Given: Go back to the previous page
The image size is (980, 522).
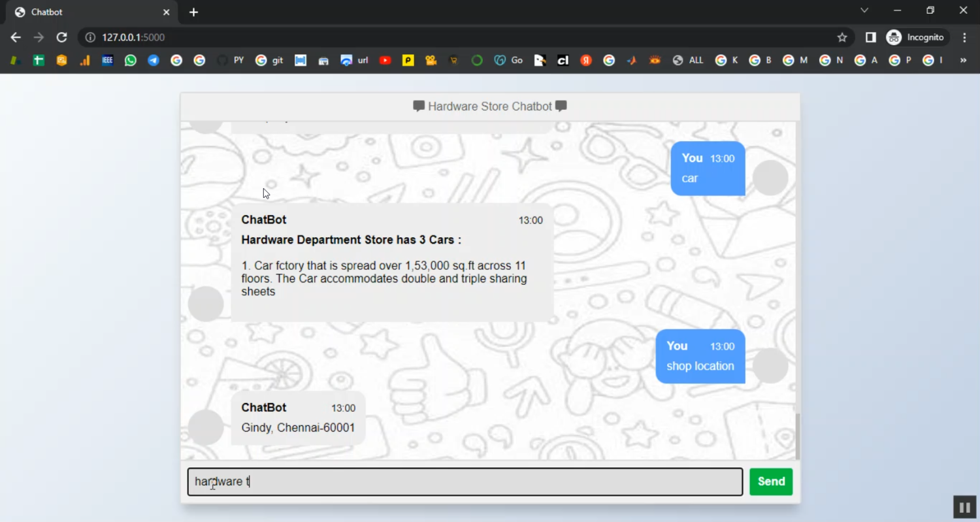Looking at the screenshot, I should 16,37.
